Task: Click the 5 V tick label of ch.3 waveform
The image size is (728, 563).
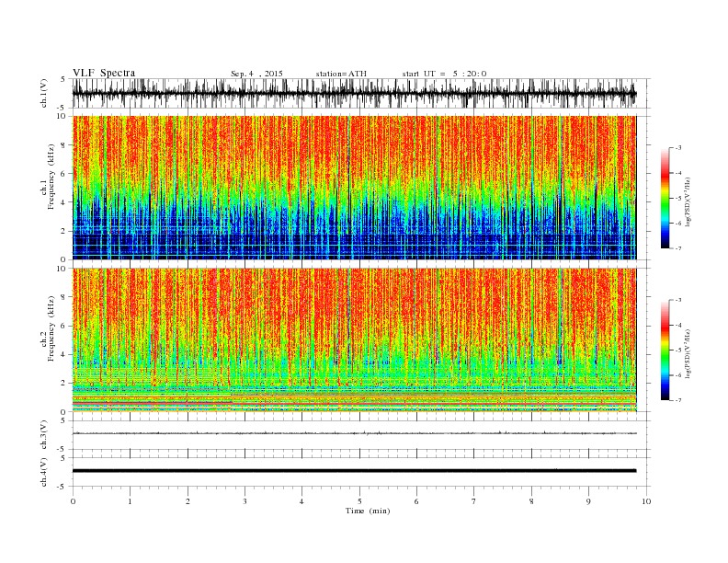Action: coord(63,420)
